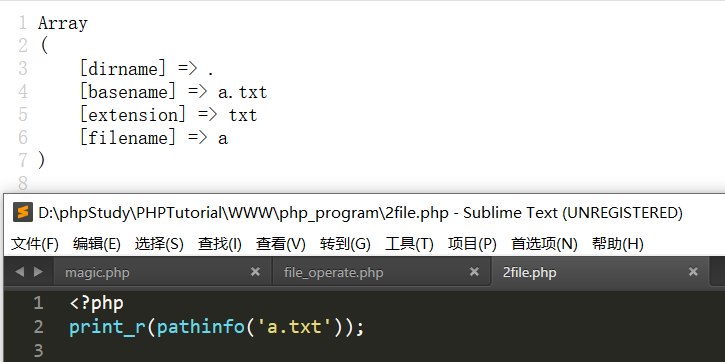Image resolution: width=725 pixels, height=362 pixels.
Task: Click the [filename] => a output line
Action: 154,138
